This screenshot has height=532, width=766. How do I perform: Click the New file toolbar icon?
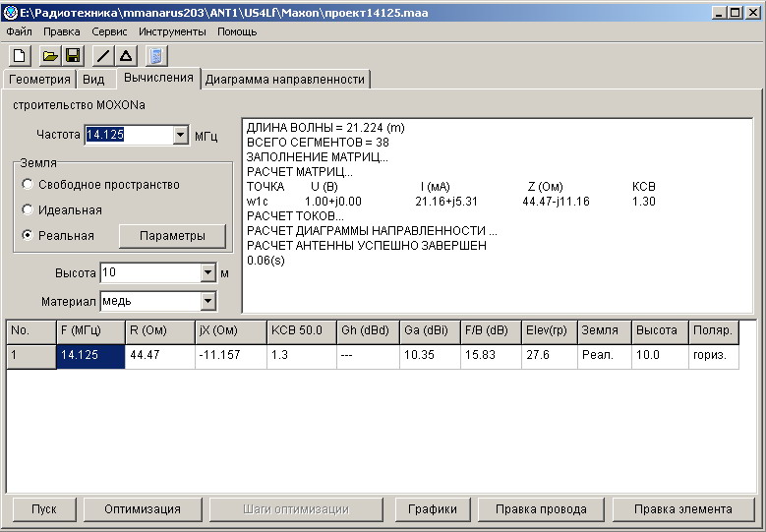pos(18,56)
